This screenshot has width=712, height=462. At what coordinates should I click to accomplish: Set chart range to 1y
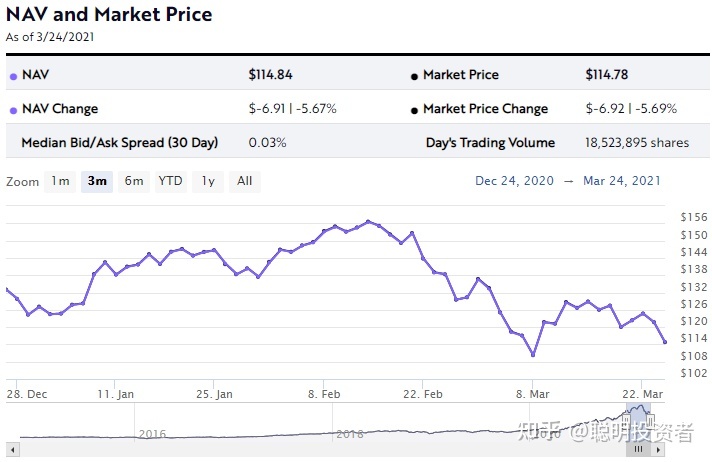pos(208,182)
